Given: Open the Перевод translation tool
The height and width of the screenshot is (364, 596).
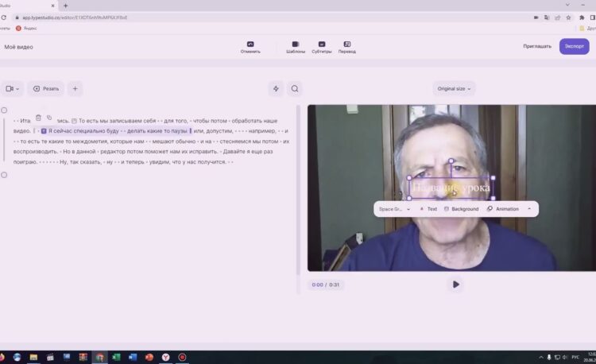Looking at the screenshot, I should point(347,45).
